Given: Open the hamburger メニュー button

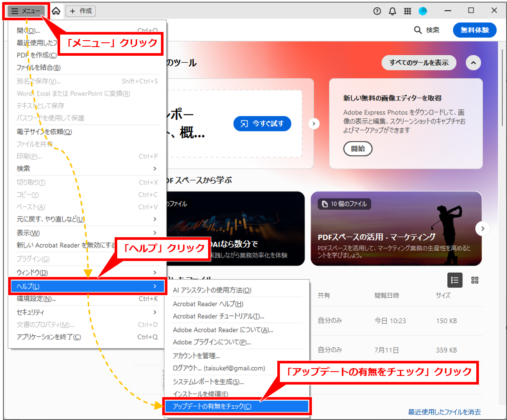Looking at the screenshot, I should [x=26, y=11].
